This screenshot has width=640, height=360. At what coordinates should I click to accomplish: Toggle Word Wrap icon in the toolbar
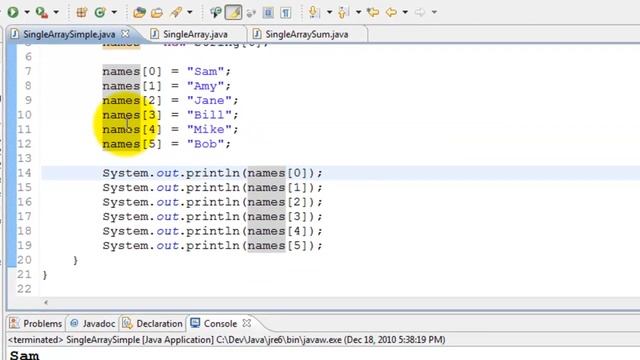point(251,13)
